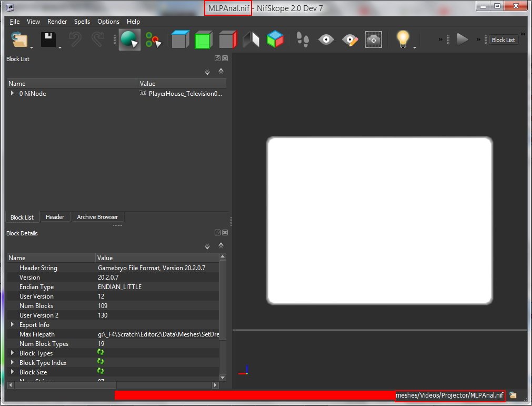Click the Block List toolbar button
This screenshot has height=406, width=532.
[503, 40]
